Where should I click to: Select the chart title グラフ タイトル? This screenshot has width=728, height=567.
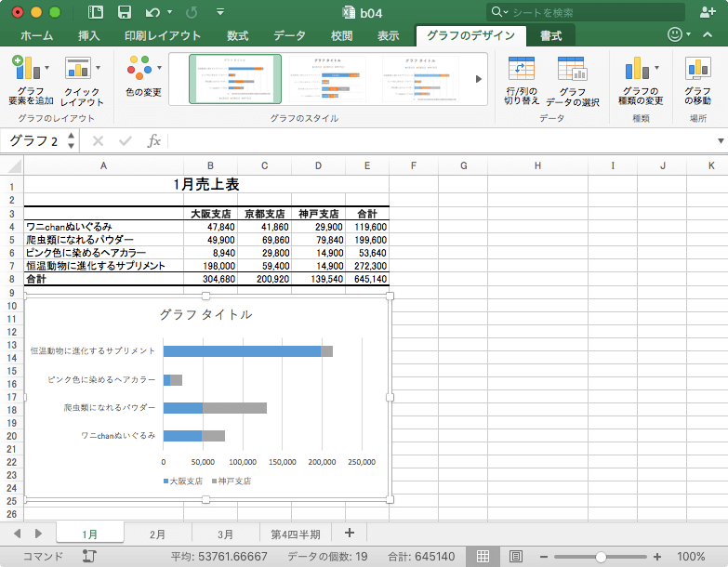(x=205, y=314)
